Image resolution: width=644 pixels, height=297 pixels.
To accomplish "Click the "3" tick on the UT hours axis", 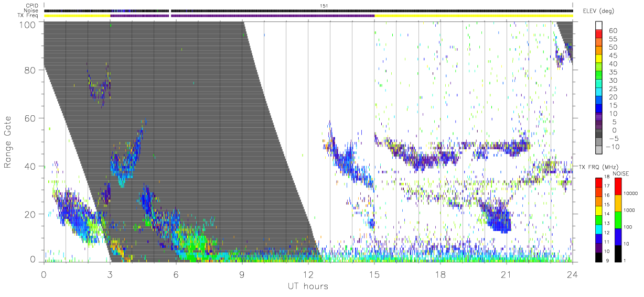I will click(110, 274).
